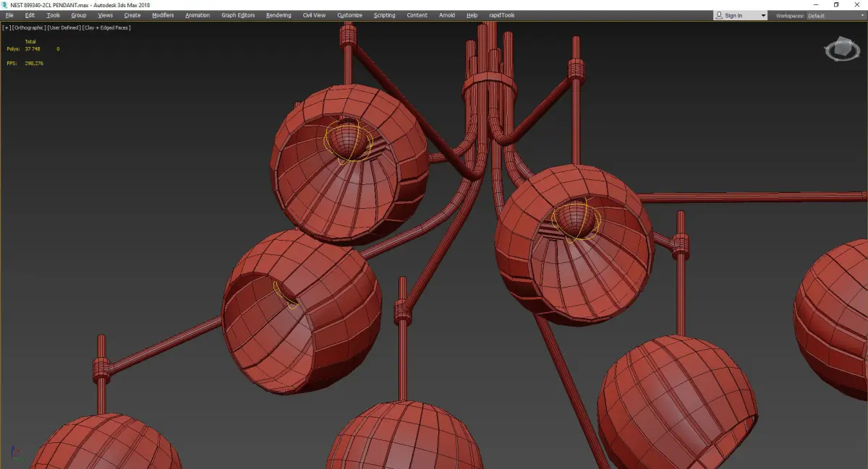Open the File menu
This screenshot has height=469, width=868.
9,15
